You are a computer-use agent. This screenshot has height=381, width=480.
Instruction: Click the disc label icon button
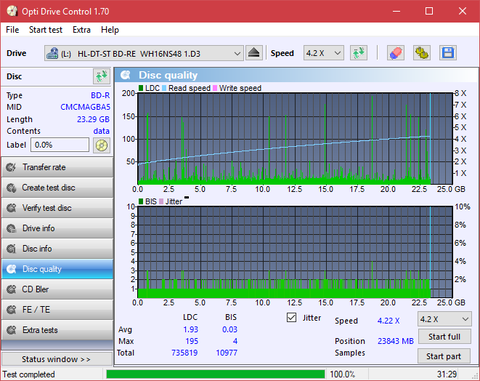pyautogui.click(x=102, y=145)
